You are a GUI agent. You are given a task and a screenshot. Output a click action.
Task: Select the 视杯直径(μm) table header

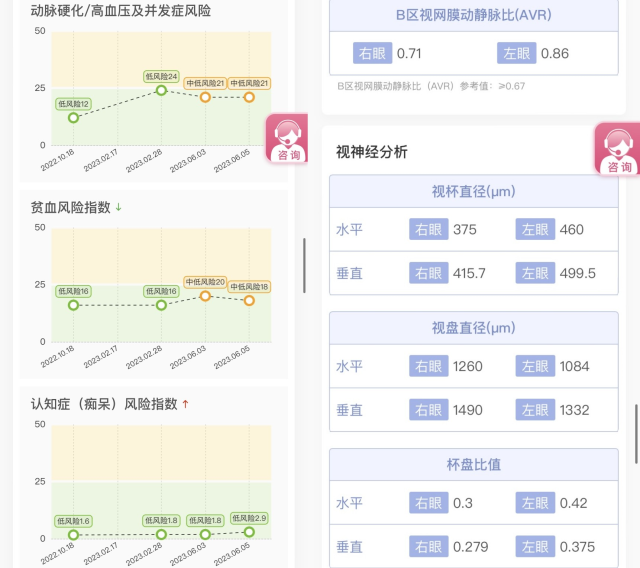(x=473, y=192)
